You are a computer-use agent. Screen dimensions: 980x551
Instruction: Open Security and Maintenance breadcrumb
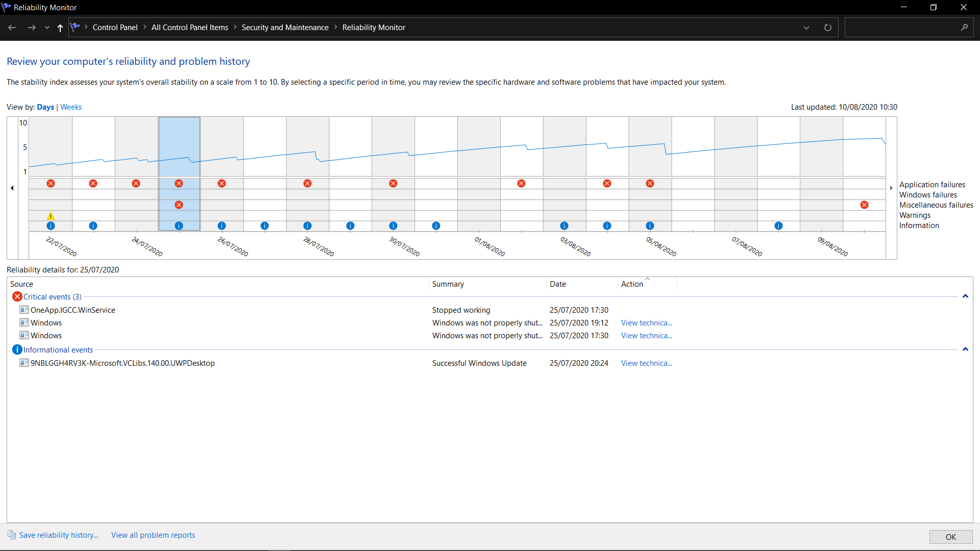pyautogui.click(x=285, y=28)
